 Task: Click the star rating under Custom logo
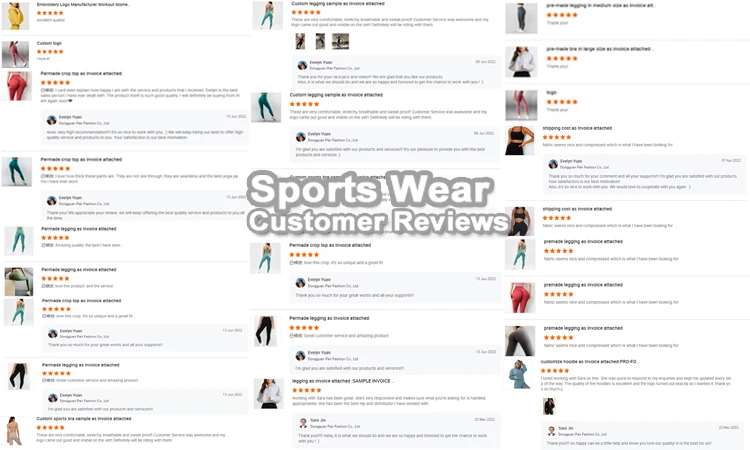(50, 52)
